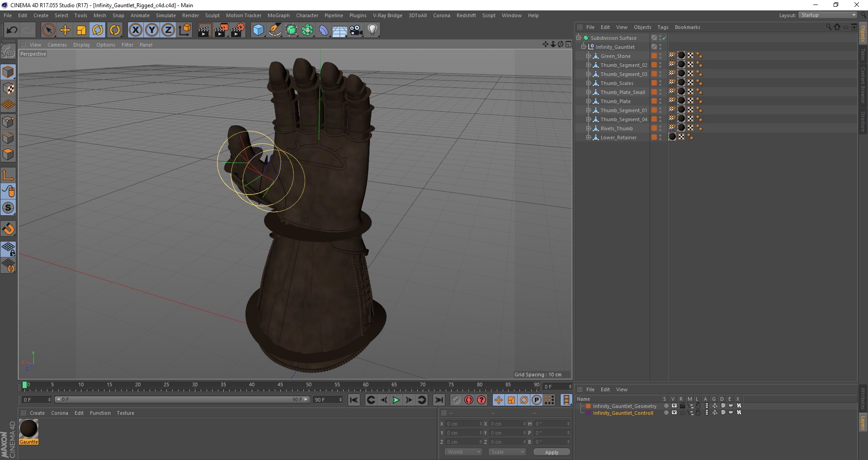This screenshot has width=868, height=460.
Task: Click Green_Stone orange layer swatch
Action: pos(654,56)
